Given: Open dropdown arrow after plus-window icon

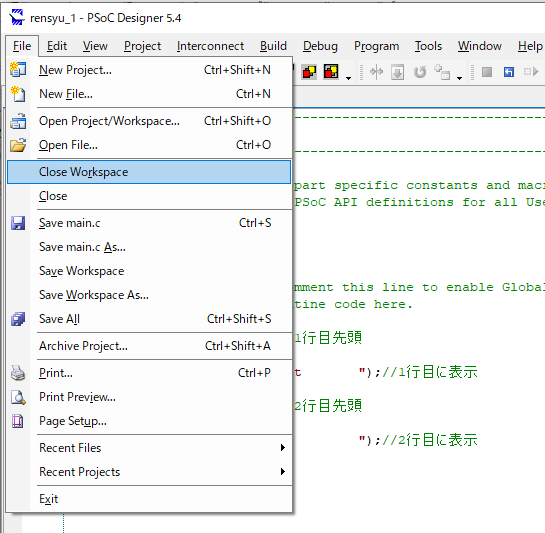Looking at the screenshot, I should coord(459,78).
